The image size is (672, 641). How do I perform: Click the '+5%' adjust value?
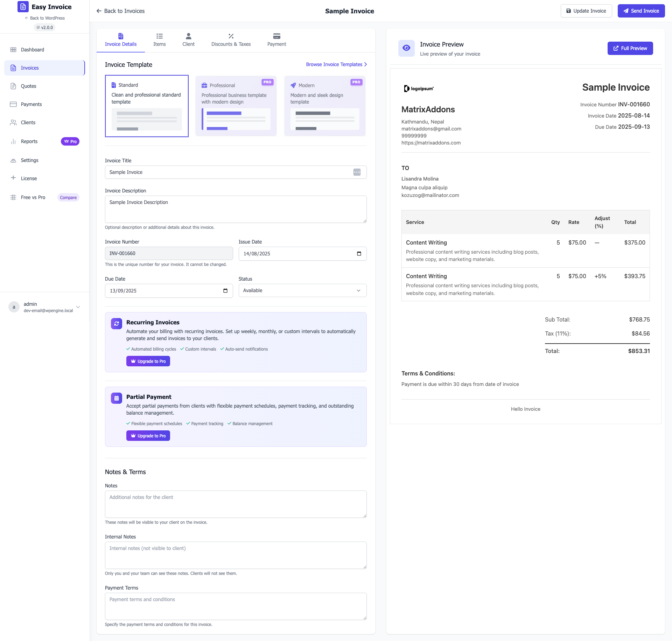(x=600, y=276)
